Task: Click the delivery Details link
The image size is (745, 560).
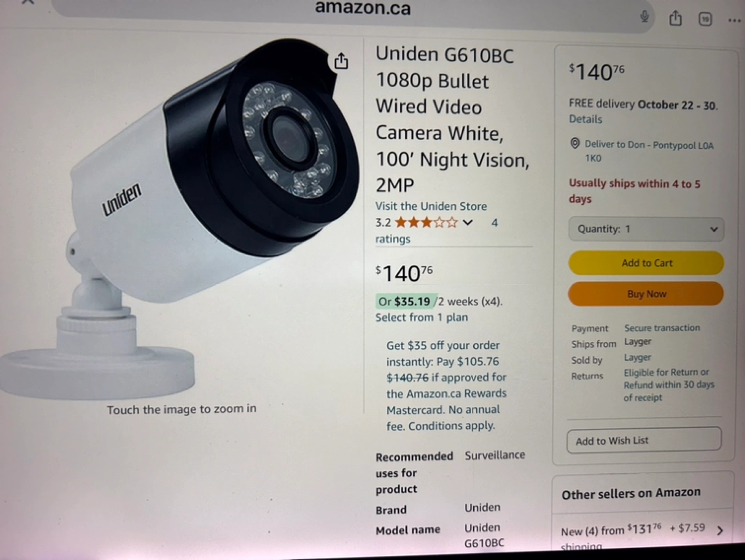Action: tap(586, 119)
